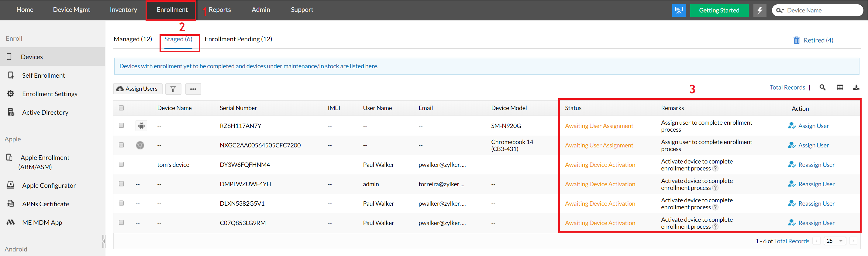
Task: Click the Assign Users button
Action: click(137, 89)
